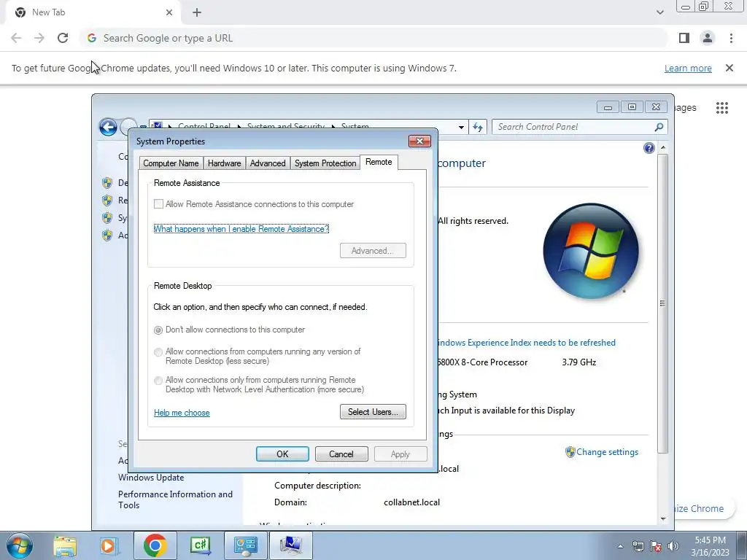Go back in Control Panel window
The height and width of the screenshot is (560, 747).
108,127
